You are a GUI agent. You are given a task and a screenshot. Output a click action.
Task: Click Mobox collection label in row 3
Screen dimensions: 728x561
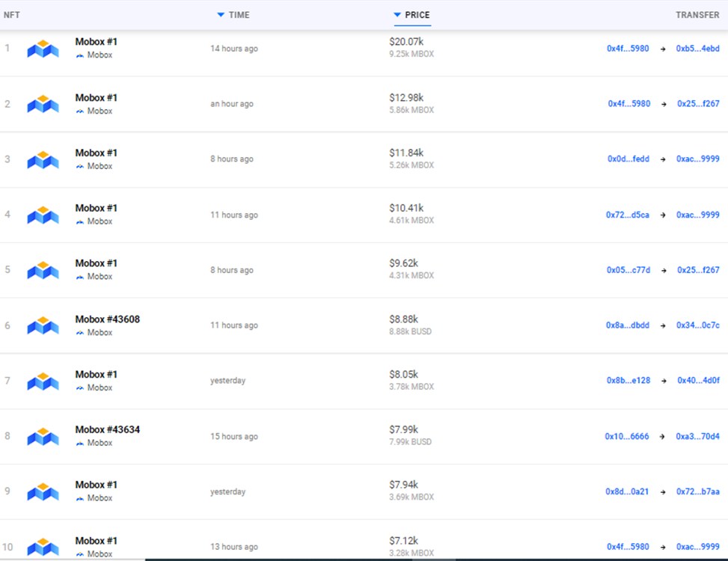pos(100,166)
